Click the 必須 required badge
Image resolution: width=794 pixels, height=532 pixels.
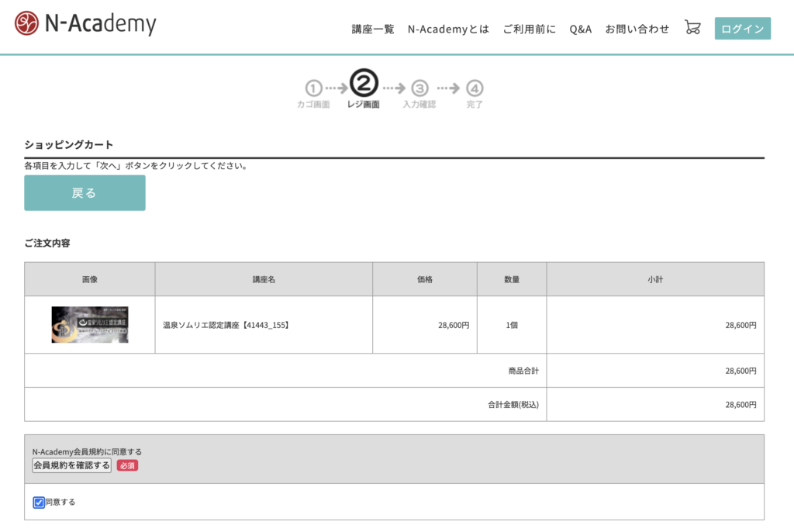point(127,465)
